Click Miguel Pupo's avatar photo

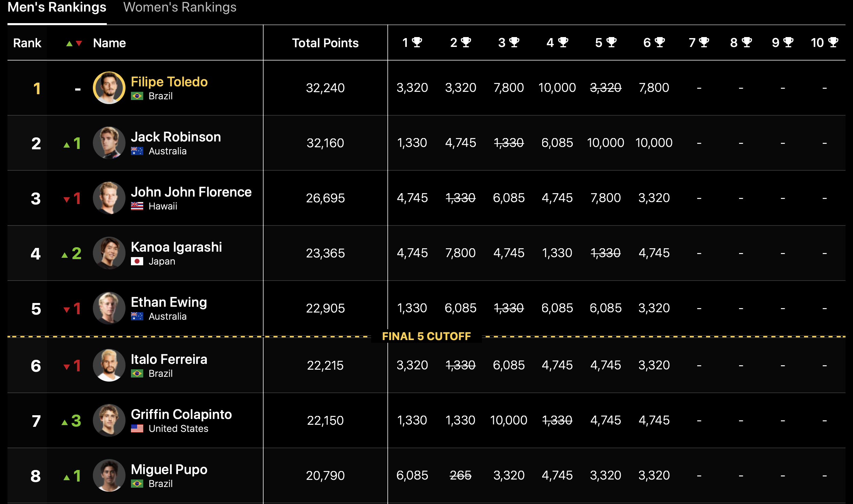109,475
